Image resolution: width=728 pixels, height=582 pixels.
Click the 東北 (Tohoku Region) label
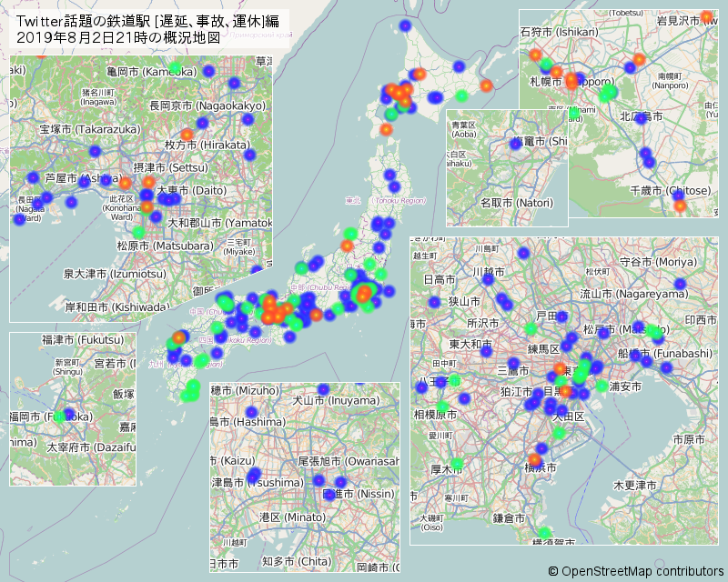point(385,200)
